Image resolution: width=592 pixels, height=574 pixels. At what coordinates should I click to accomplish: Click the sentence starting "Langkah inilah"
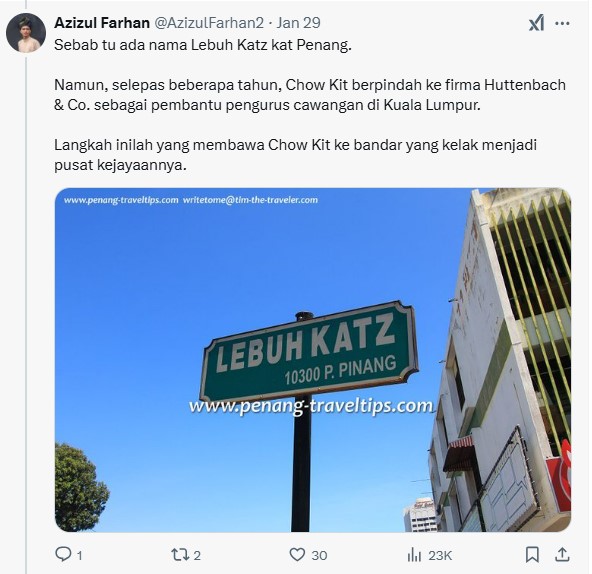point(295,155)
